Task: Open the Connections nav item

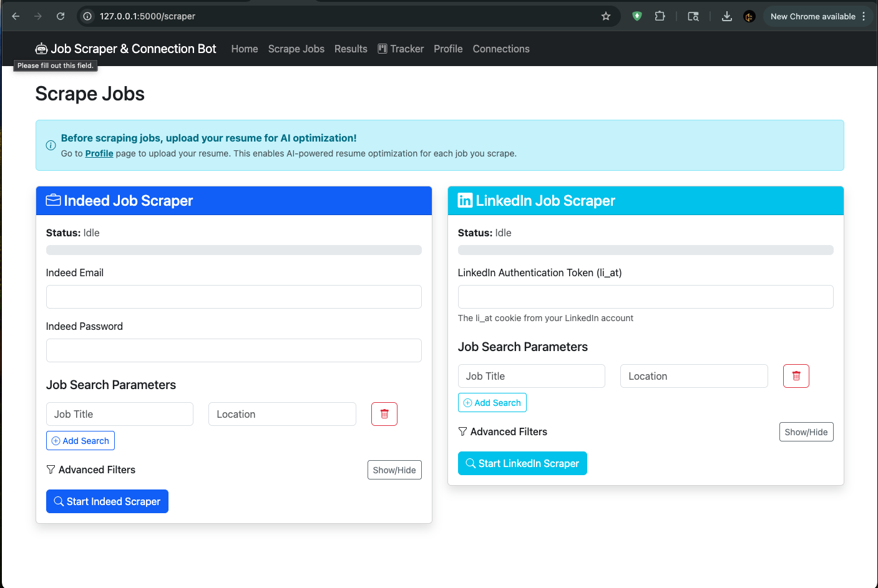Action: [501, 49]
